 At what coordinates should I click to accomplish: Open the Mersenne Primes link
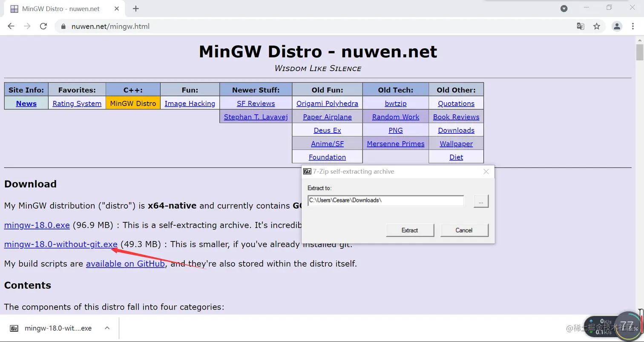pos(396,144)
